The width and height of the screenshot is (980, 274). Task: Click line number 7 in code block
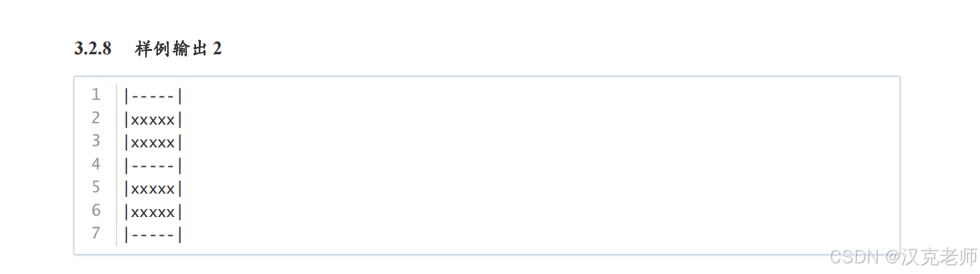pos(96,233)
